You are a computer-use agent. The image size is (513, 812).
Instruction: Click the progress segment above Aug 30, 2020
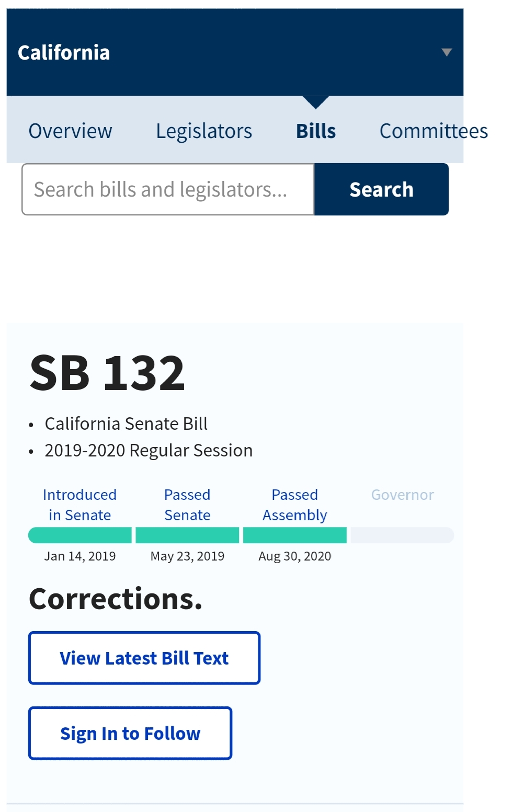pos(295,535)
